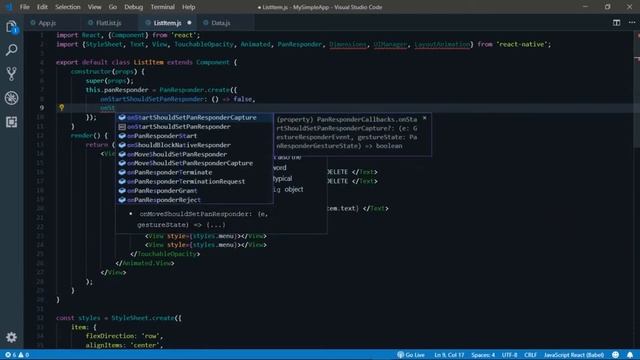Viewport: 640px width, 360px height.
Task: Select onPanResponderReject suggestion
Action: coord(194,200)
